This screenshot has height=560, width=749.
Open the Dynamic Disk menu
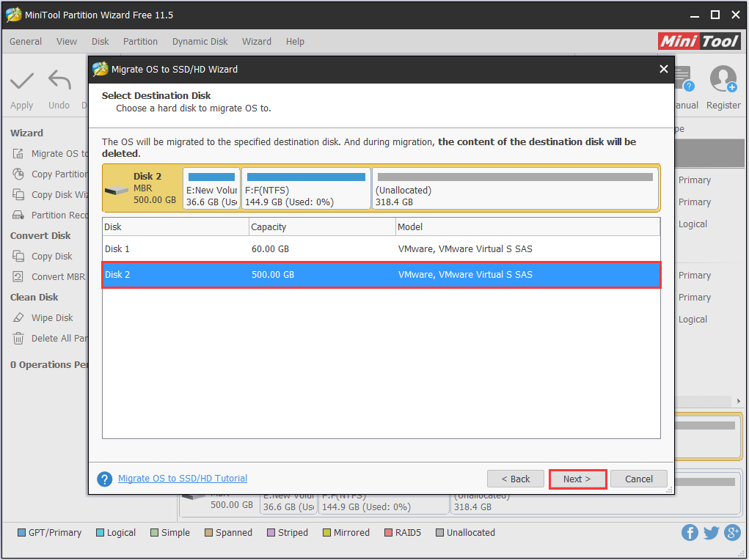[x=200, y=42]
